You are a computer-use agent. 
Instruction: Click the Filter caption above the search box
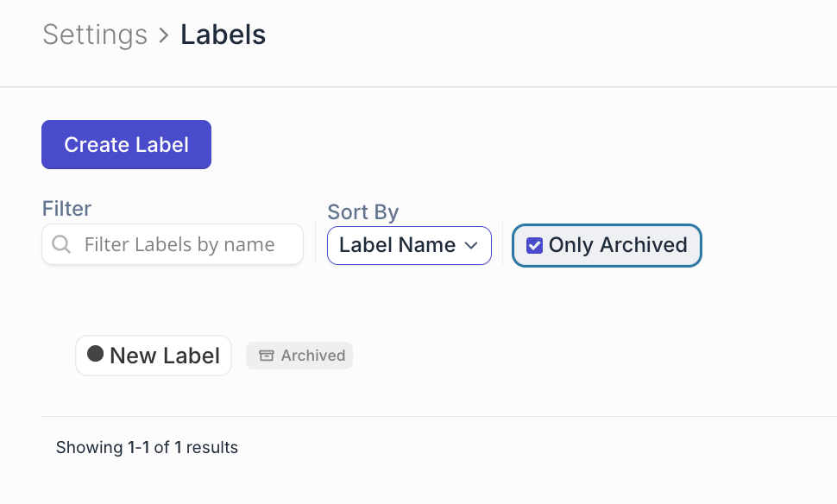point(66,208)
